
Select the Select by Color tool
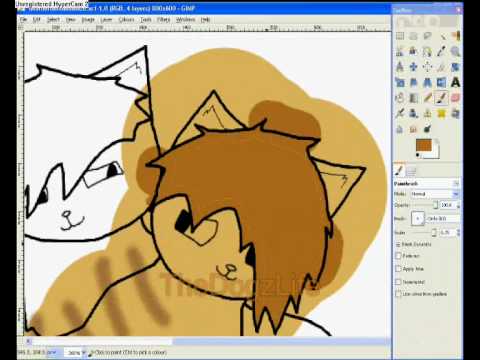coord(455,36)
